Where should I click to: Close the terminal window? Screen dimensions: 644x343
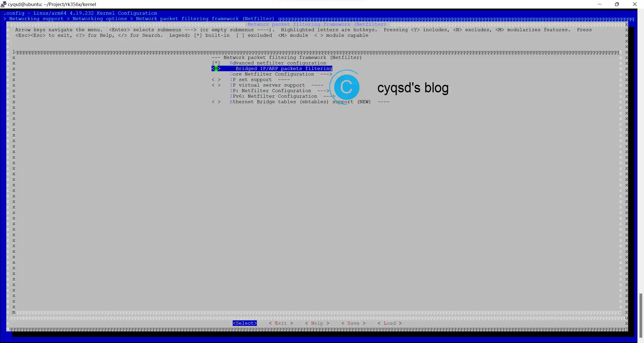[635, 4]
